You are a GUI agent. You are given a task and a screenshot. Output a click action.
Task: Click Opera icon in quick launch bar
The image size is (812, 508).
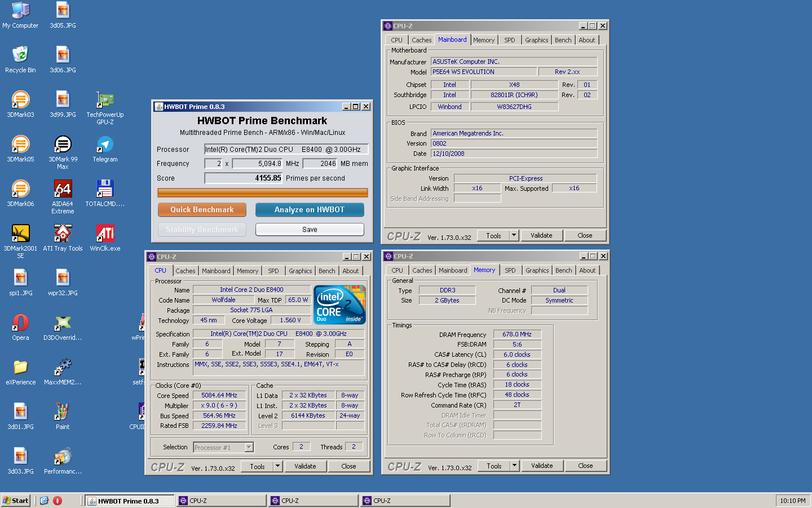[58, 501]
